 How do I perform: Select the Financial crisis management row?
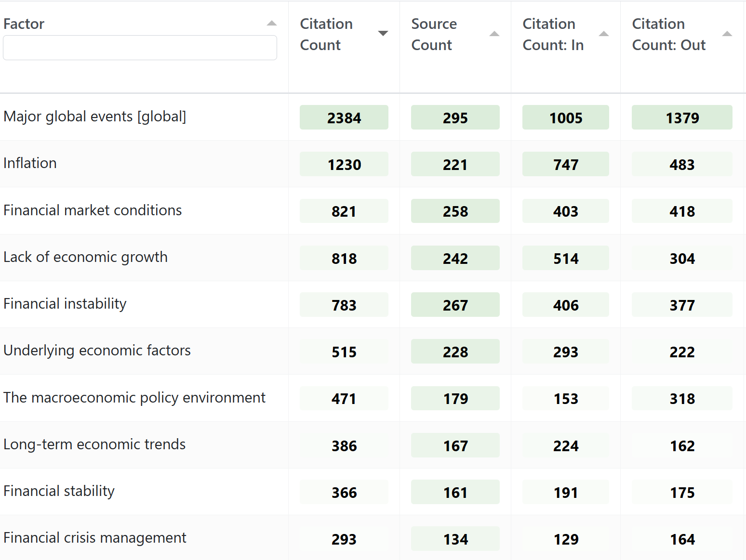pos(95,538)
